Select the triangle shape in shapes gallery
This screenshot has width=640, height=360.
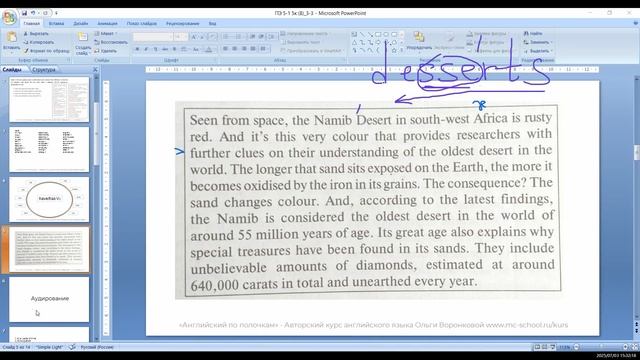(x=354, y=42)
